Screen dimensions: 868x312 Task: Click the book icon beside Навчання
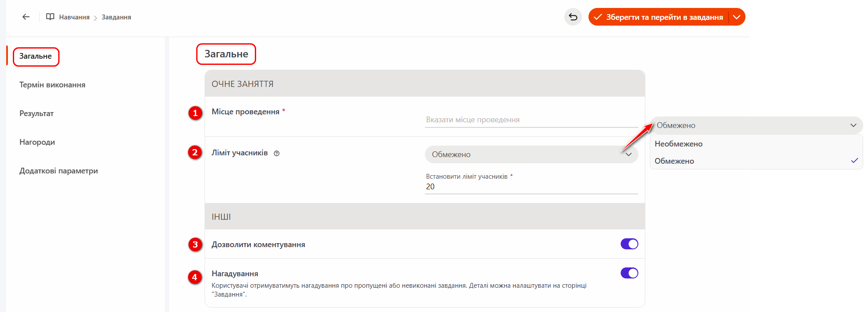pos(50,17)
